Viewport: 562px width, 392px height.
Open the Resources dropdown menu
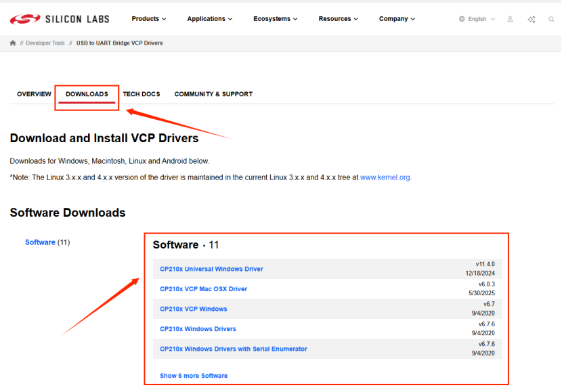(x=339, y=19)
